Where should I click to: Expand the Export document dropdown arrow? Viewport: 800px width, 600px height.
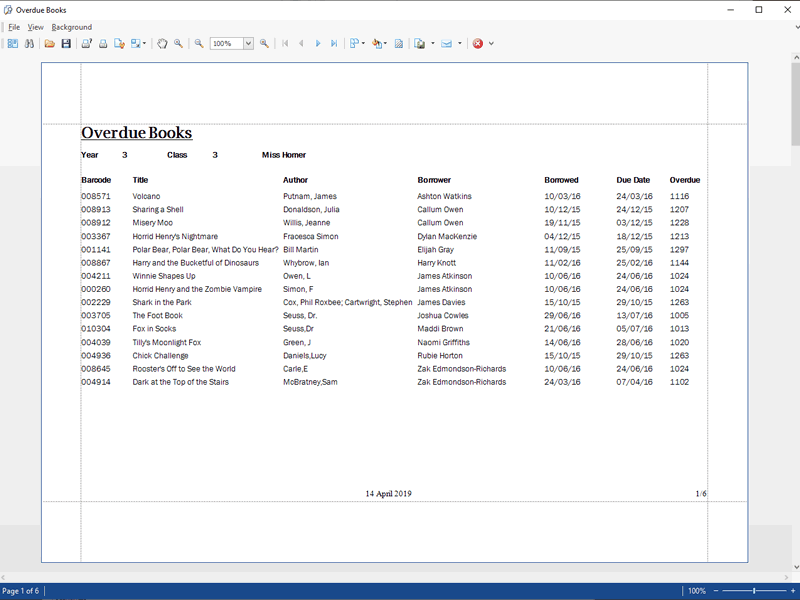(432, 44)
